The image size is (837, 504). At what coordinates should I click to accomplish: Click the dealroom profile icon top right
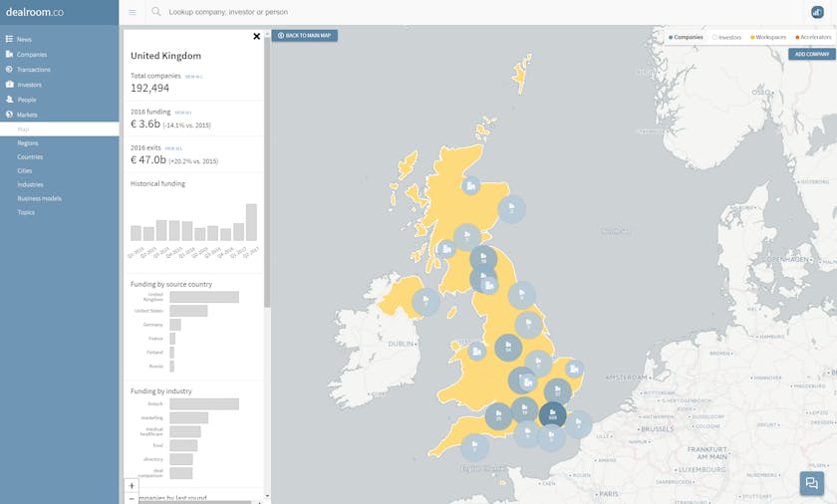tap(817, 12)
